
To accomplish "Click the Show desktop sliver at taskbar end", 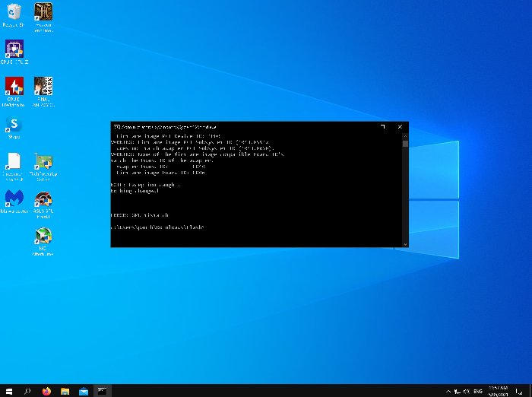I will pos(530,391).
